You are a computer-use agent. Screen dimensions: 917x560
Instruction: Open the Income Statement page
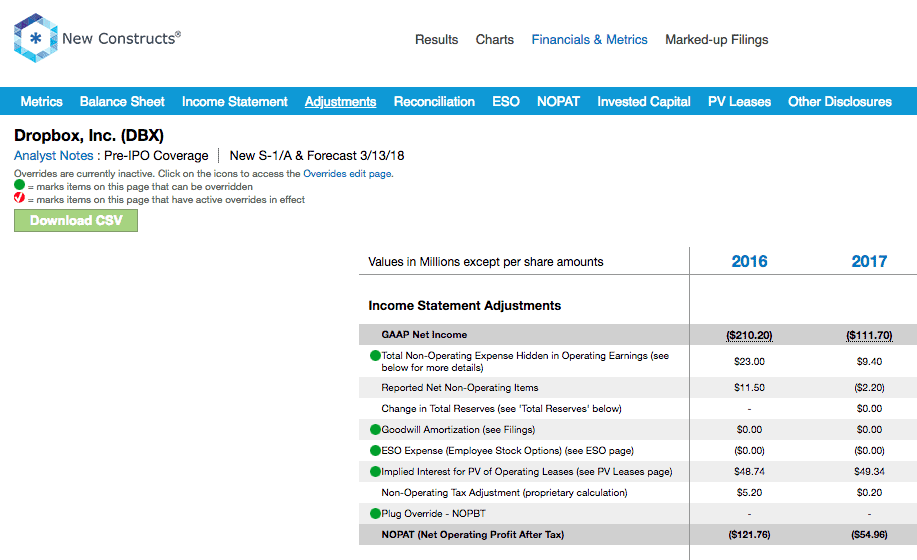[235, 102]
